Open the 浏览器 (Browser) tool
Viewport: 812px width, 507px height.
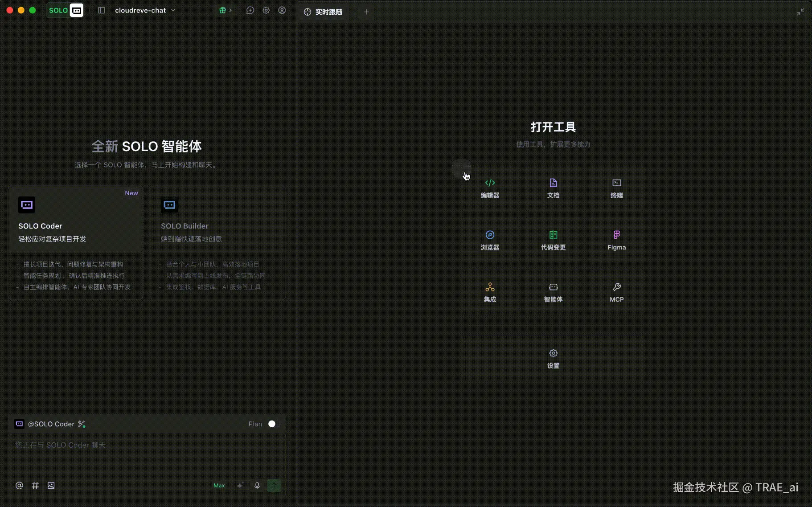(x=490, y=241)
